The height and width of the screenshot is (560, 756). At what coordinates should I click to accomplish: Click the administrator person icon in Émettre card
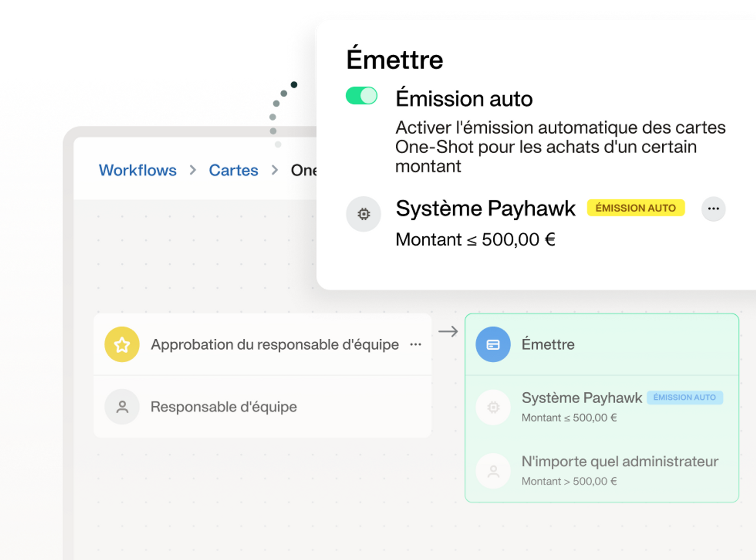493,471
